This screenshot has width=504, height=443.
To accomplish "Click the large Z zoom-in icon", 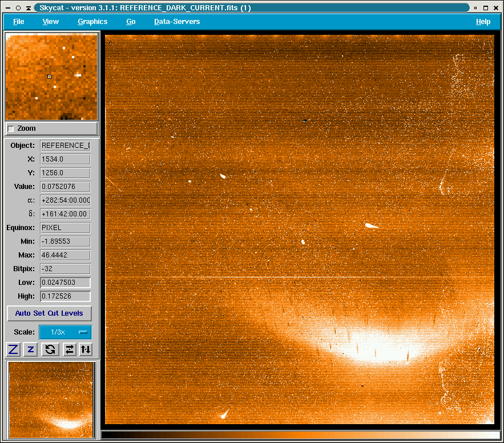I will coord(13,349).
